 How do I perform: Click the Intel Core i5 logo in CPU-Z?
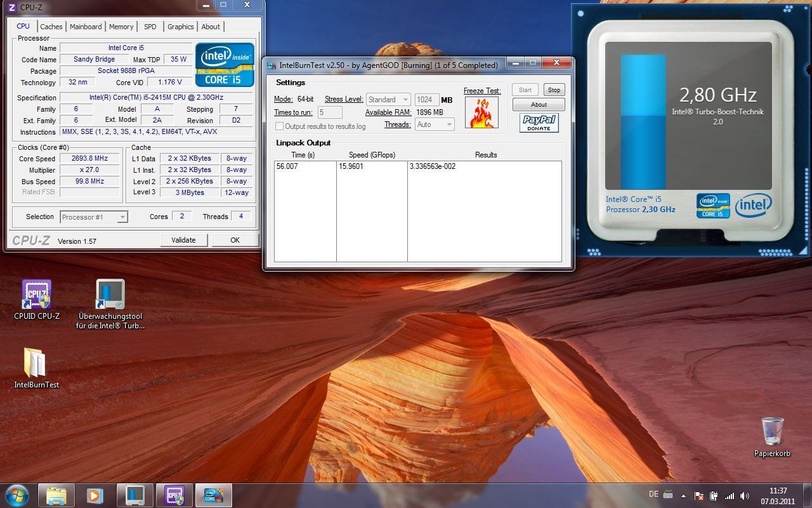(x=225, y=65)
